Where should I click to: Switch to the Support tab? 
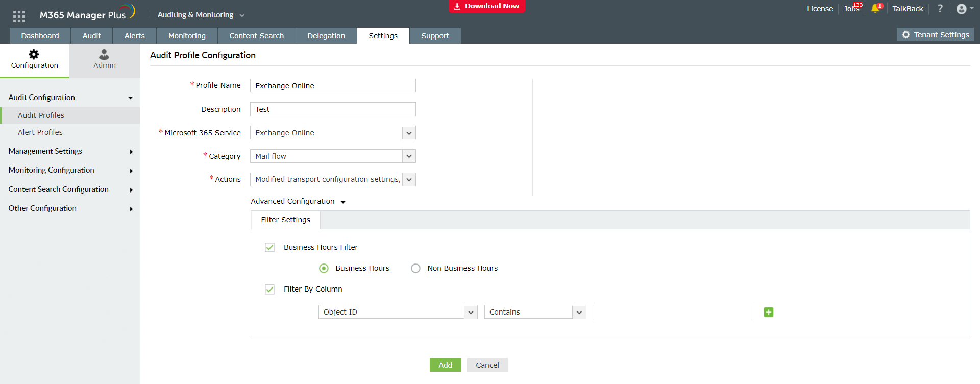pyautogui.click(x=435, y=36)
